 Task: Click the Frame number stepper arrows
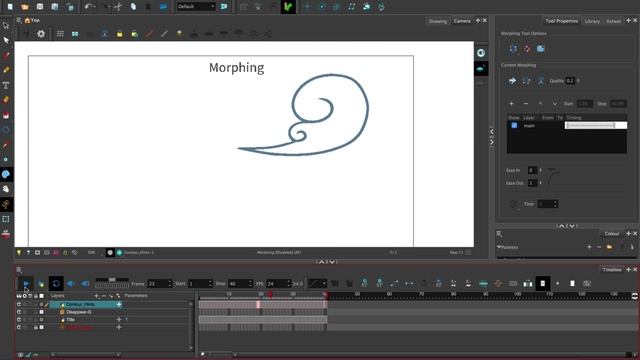click(170, 283)
